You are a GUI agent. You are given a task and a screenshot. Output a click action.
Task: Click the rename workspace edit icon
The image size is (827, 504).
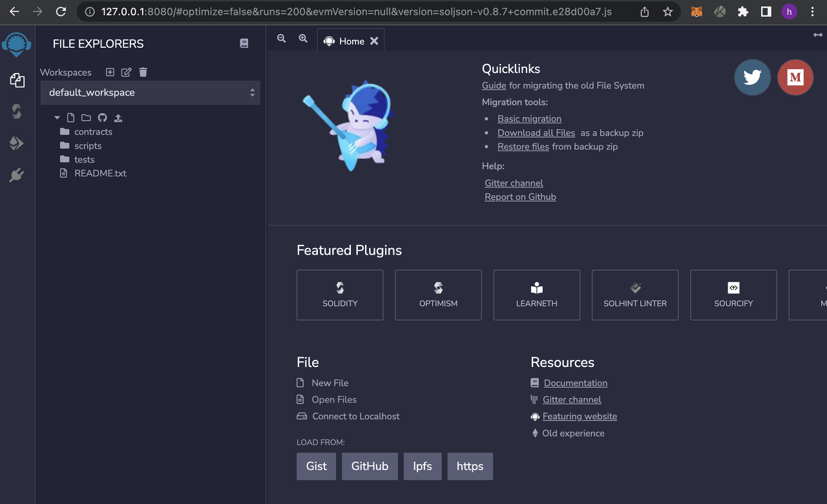pos(127,72)
